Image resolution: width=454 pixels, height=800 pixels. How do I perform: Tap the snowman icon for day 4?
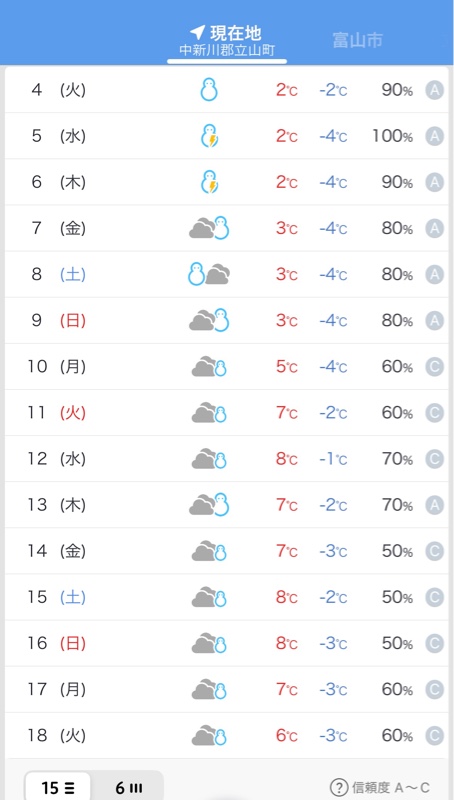pyautogui.click(x=209, y=90)
